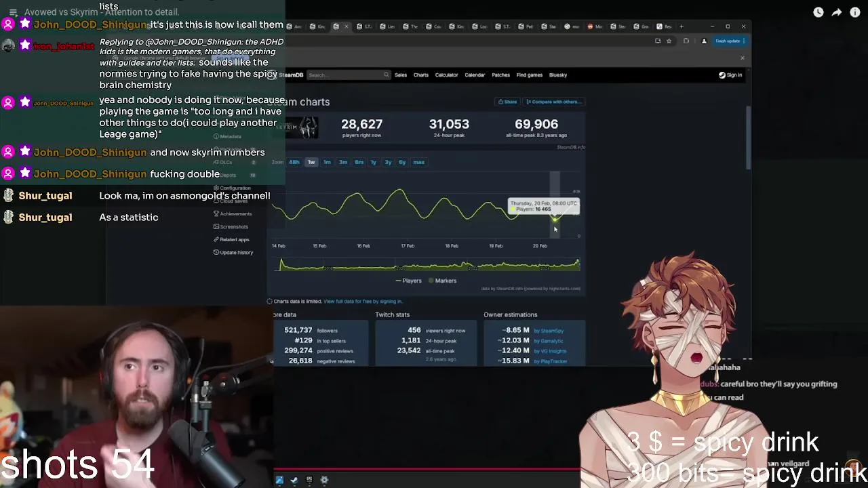Open the Patches menu item
Screen dimensions: 868x488
500,75
